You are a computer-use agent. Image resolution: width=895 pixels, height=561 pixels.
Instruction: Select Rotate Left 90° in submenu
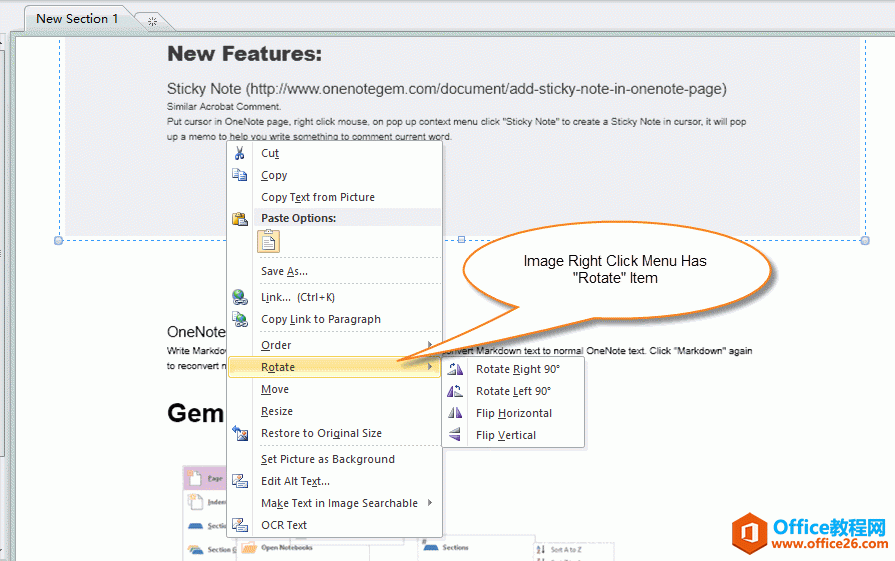pyautogui.click(x=513, y=391)
